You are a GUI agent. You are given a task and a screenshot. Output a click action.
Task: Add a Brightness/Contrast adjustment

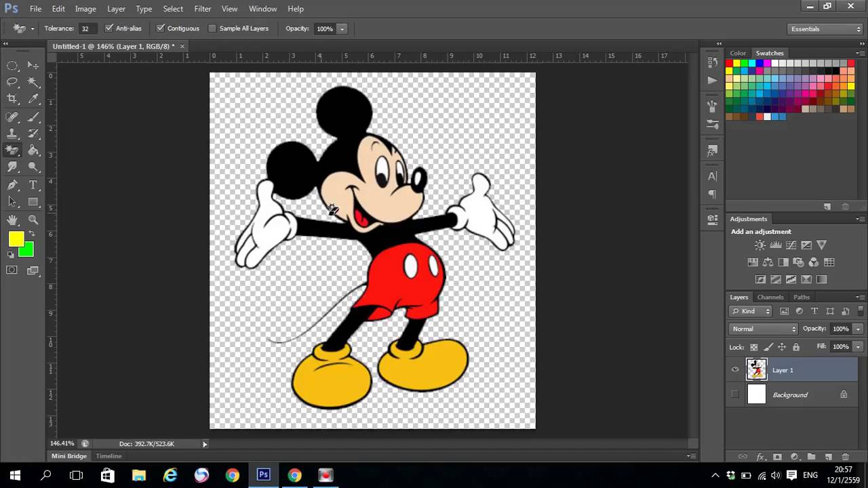tap(760, 245)
